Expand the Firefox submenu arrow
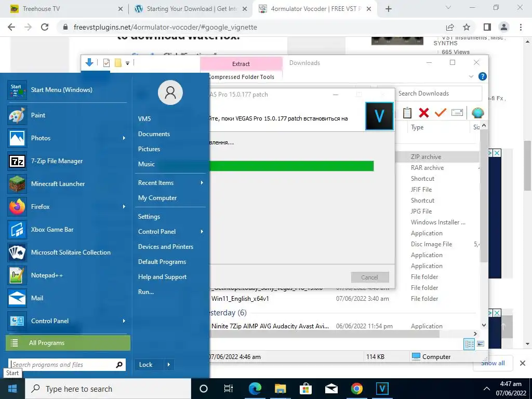 coord(124,207)
